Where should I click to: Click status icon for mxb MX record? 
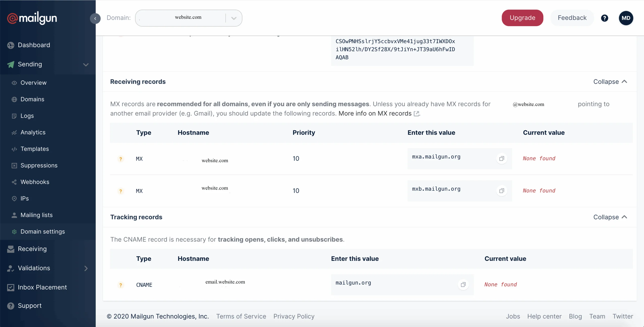[121, 191]
